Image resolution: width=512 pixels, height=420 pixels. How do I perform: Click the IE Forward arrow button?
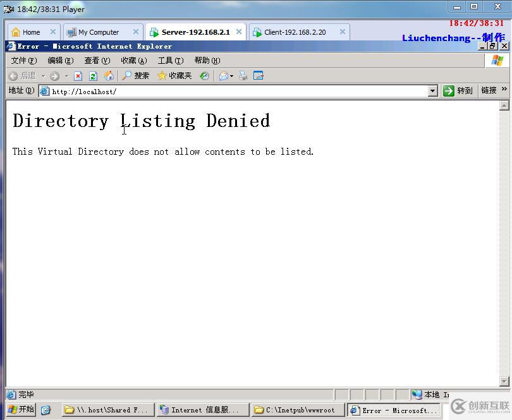54,76
